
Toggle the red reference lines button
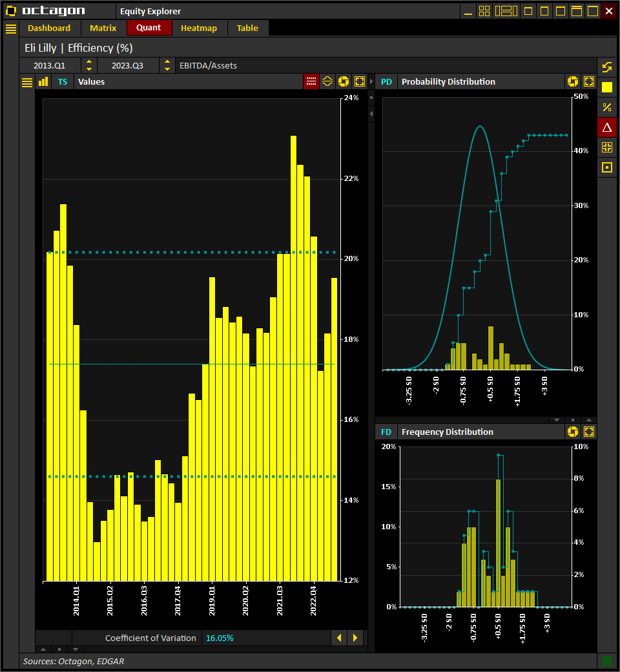point(311,81)
